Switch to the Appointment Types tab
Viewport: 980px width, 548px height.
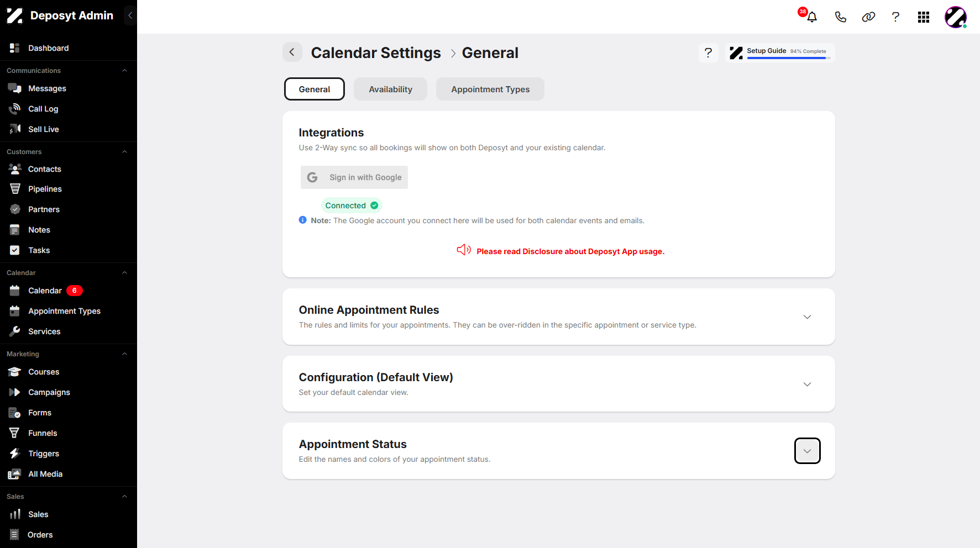pos(490,89)
